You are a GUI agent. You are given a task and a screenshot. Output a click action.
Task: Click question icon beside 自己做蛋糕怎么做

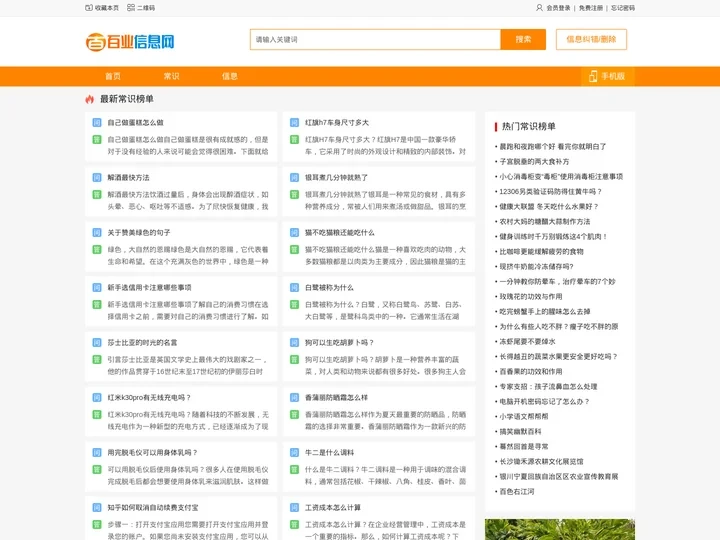(x=97, y=123)
